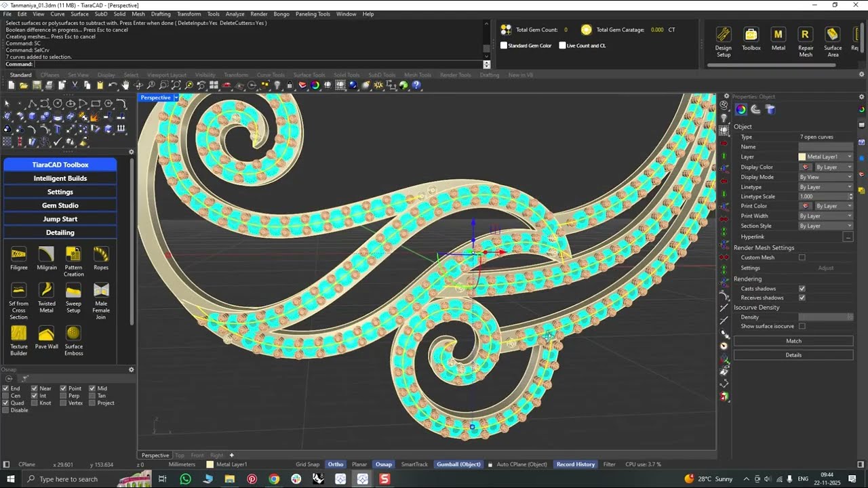Open the Twisted Metal tool

47,298
